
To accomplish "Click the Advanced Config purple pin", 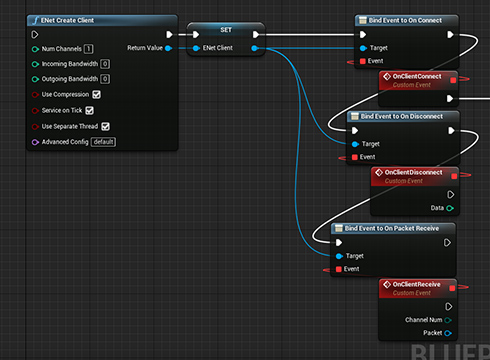I will [x=35, y=142].
